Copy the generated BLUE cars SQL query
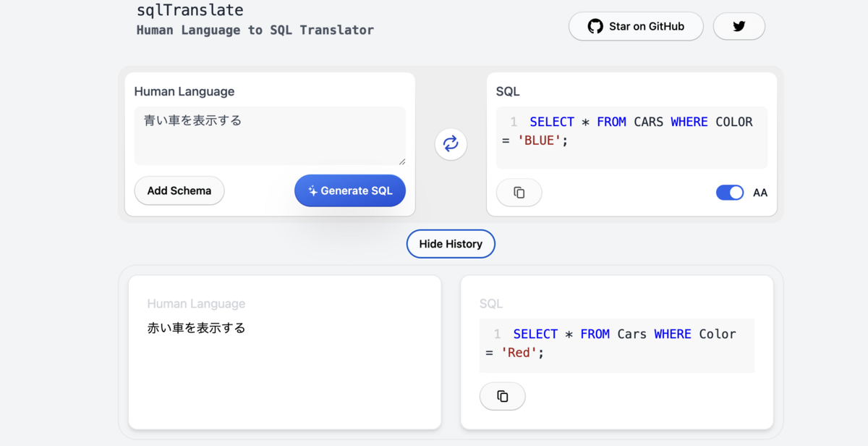Viewport: 868px width, 446px height. pos(519,193)
